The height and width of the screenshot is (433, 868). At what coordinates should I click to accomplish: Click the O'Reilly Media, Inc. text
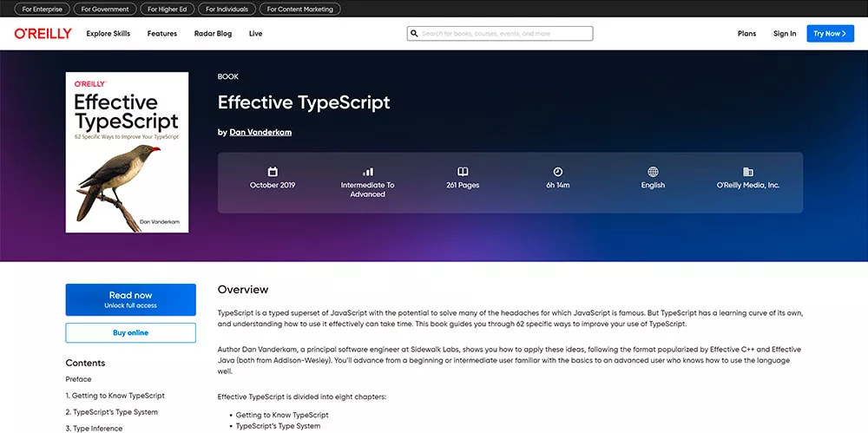[748, 186]
